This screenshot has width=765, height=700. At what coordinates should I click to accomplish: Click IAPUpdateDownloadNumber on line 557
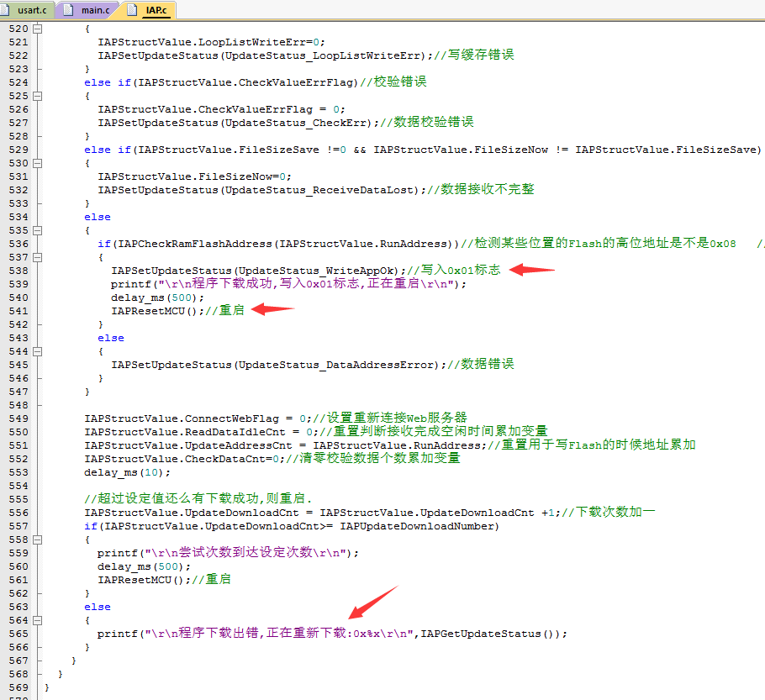coord(417,526)
